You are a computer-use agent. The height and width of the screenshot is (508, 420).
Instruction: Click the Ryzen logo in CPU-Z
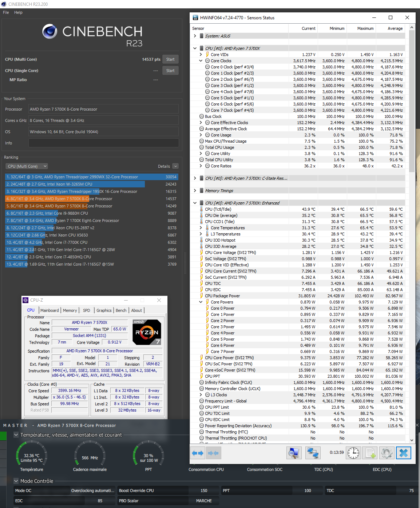point(147,332)
